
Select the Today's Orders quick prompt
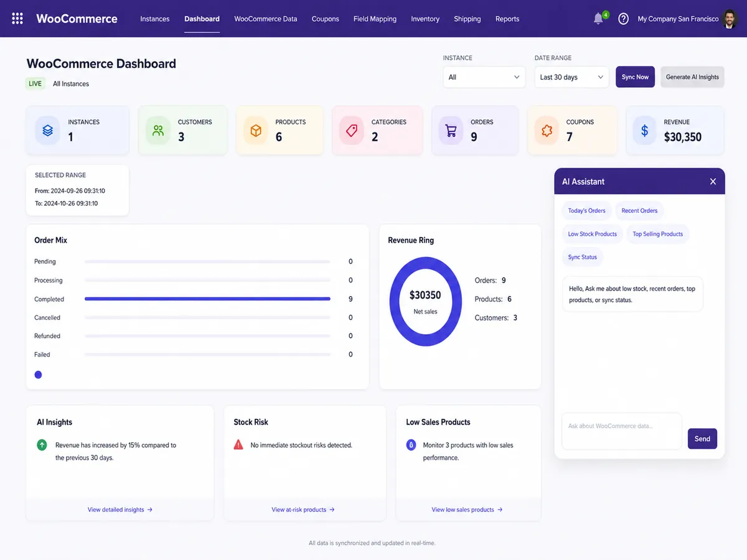point(586,211)
